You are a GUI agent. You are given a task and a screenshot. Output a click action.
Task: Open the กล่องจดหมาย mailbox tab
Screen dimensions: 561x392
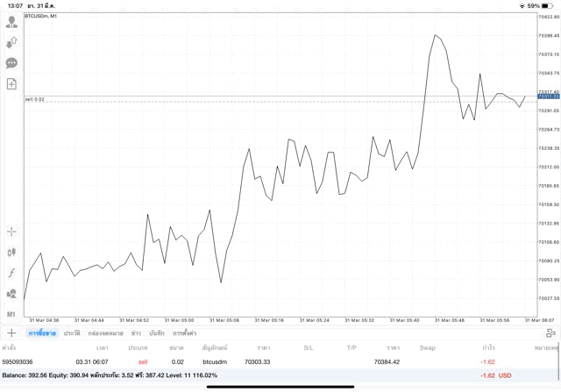pos(105,333)
